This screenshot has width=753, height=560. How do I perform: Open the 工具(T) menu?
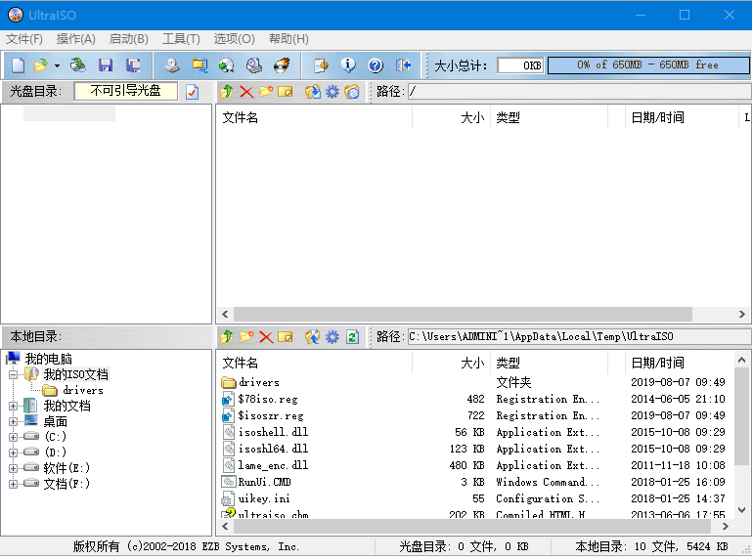coord(181,39)
